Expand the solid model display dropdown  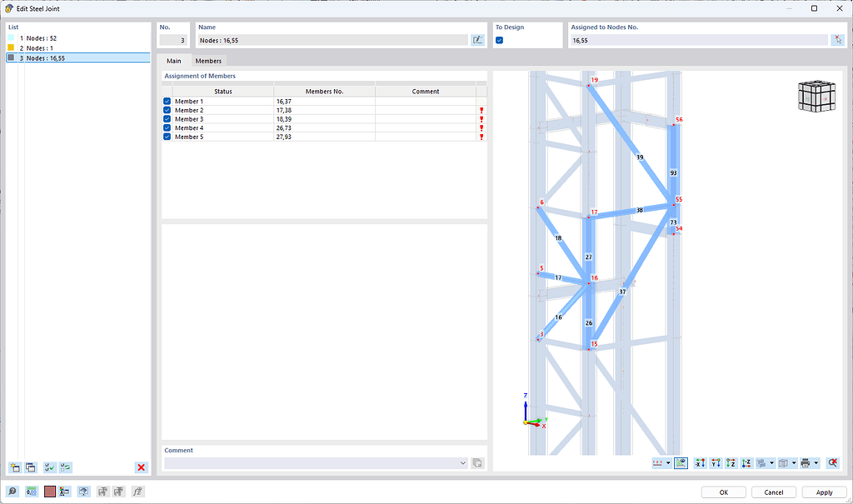(772, 462)
